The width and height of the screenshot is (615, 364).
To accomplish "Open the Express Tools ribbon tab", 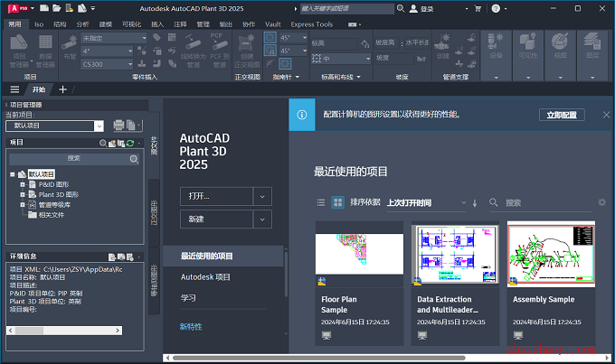I will 312,24.
